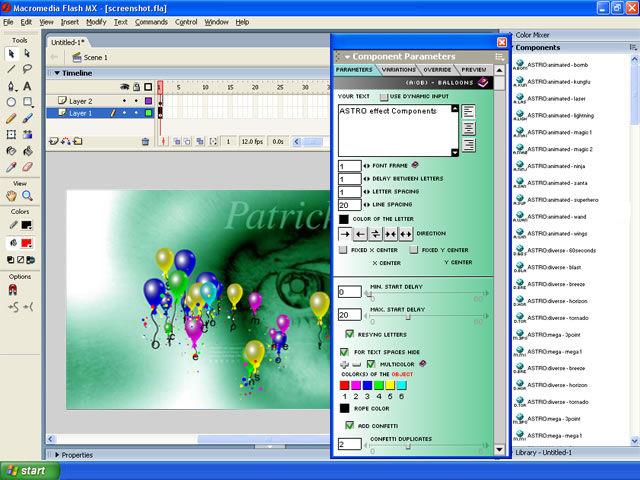Viewport: 640px width, 480px height.
Task: Select the Eraser tool
Action: (x=27, y=167)
